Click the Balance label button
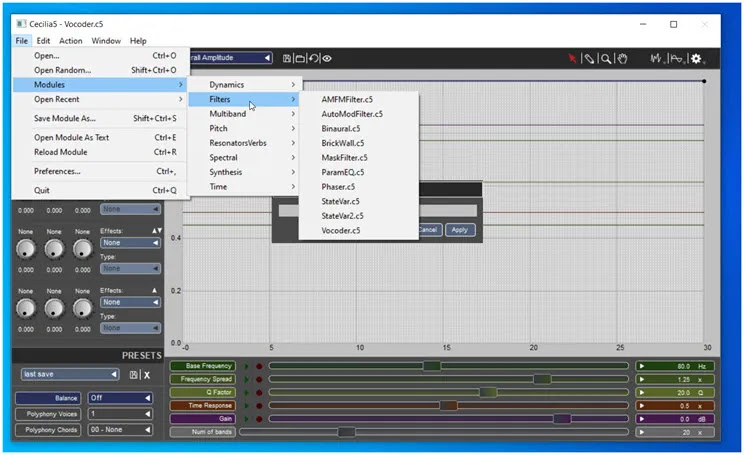Screen dimensions: 744x455 click(48, 398)
